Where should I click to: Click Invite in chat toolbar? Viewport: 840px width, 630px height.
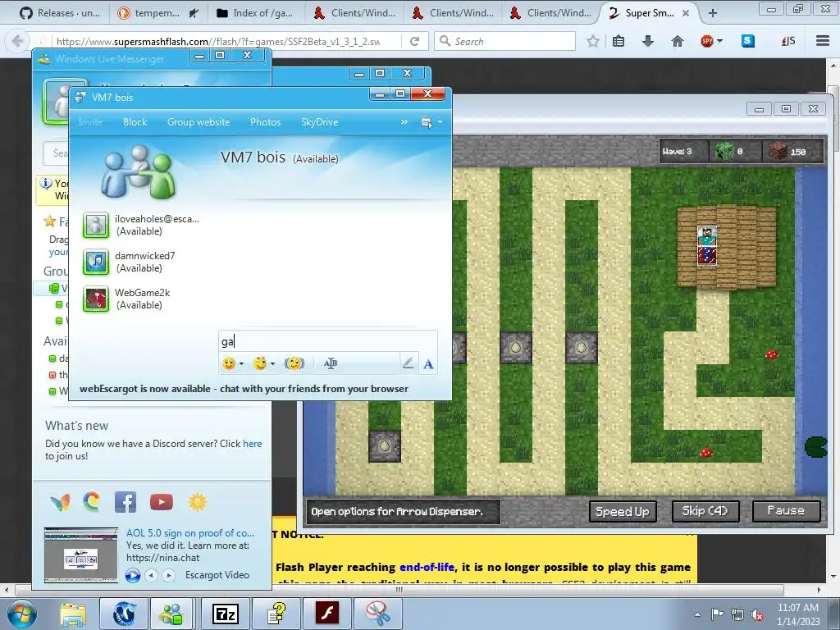[90, 122]
